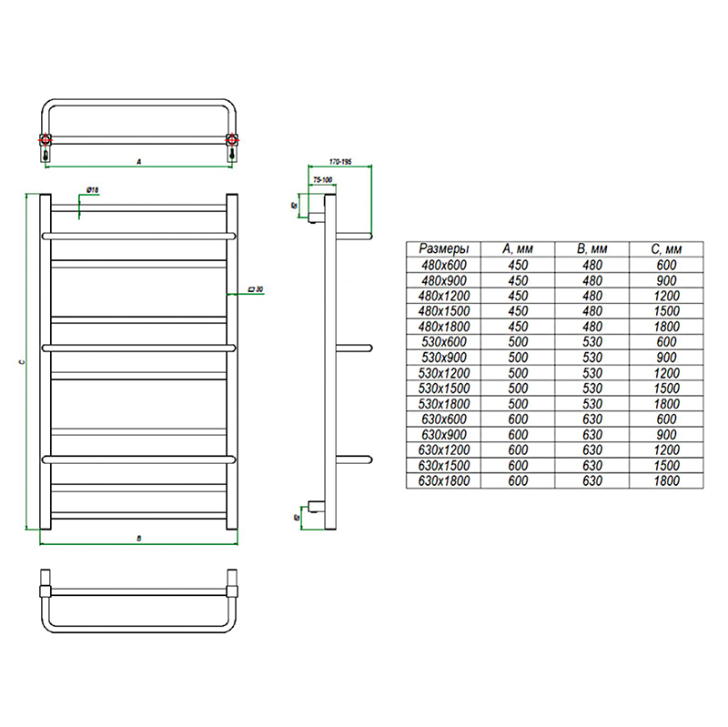
Task: Click dimension letter B below front view
Action: (x=137, y=539)
